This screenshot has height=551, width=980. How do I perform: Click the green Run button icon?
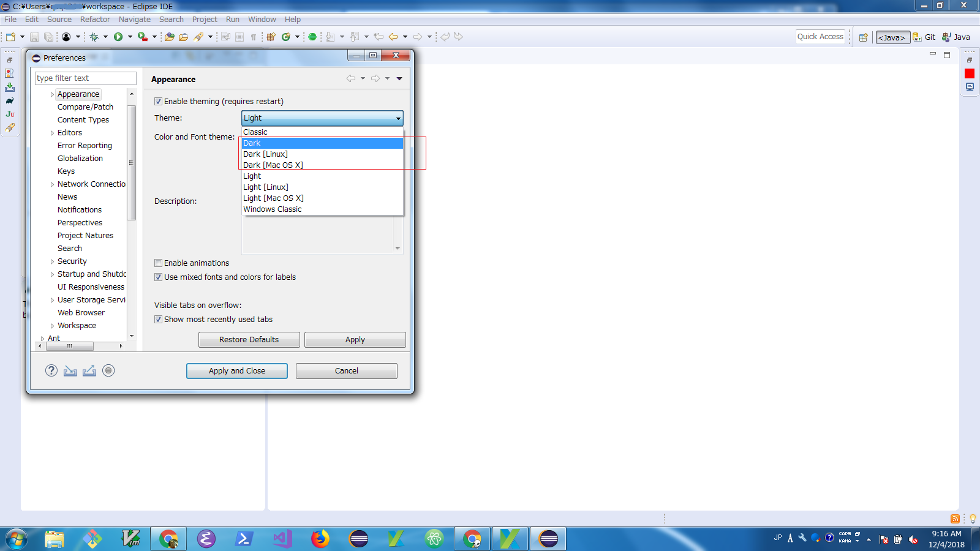(x=118, y=37)
